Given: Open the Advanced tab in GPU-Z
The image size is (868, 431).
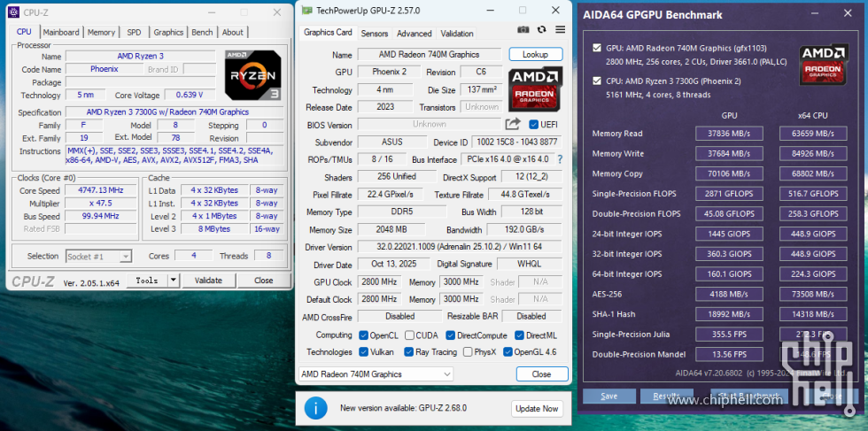Looking at the screenshot, I should pyautogui.click(x=415, y=34).
